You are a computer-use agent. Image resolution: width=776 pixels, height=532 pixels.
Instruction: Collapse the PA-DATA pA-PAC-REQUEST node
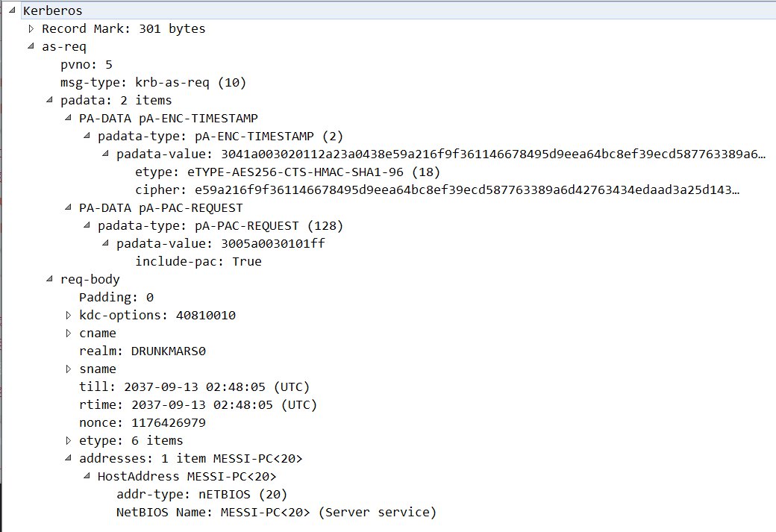tap(69, 208)
